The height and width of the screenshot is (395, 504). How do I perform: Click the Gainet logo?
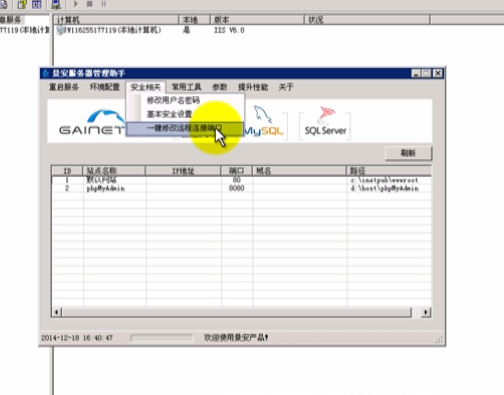[x=92, y=122]
